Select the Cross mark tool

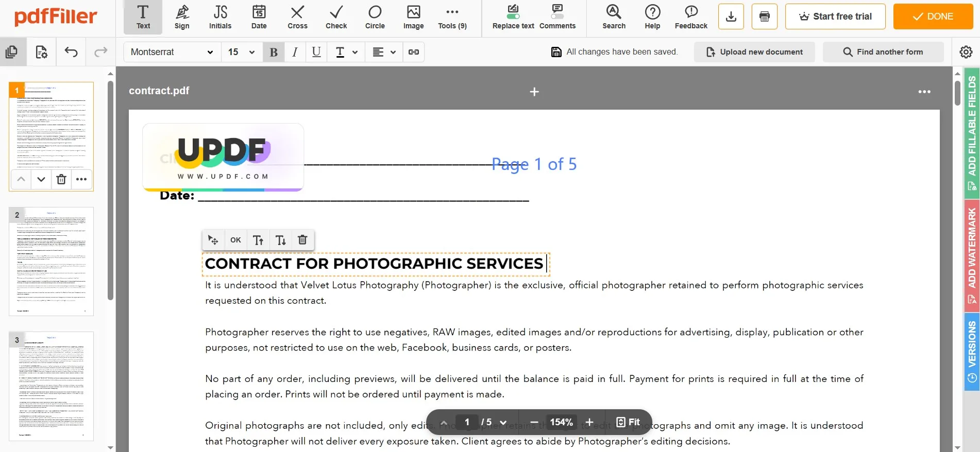[297, 17]
